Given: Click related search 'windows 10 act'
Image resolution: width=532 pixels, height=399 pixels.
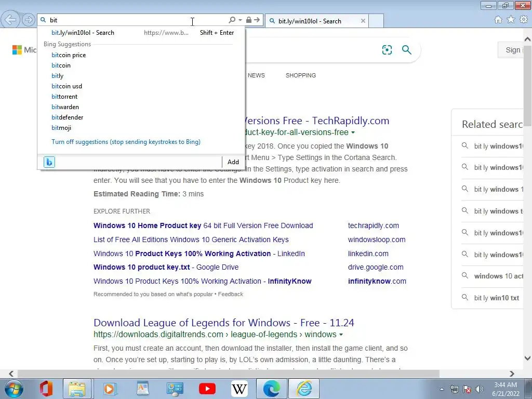Looking at the screenshot, I should (498, 276).
